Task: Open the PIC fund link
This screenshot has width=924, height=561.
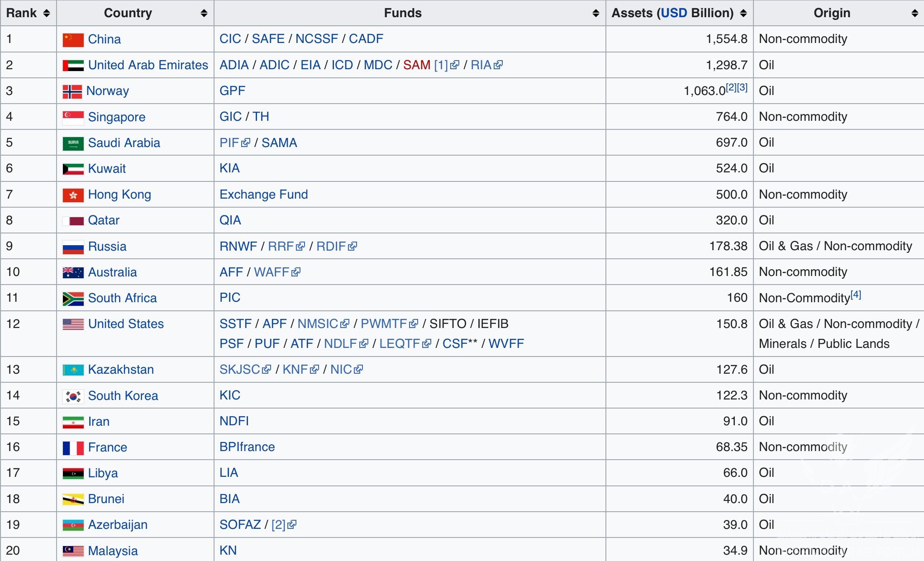Action: point(230,298)
